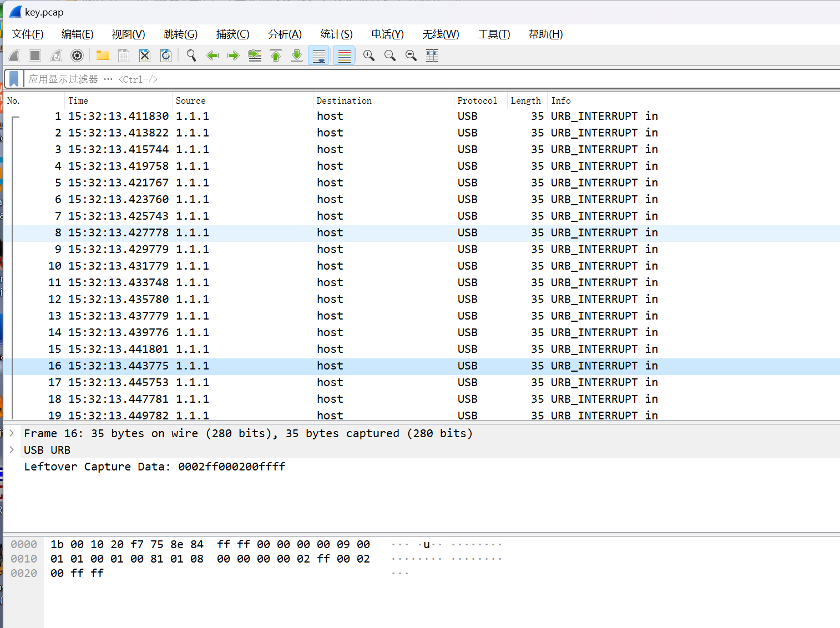Select packet at time 15:32:13.441801

coord(422,349)
